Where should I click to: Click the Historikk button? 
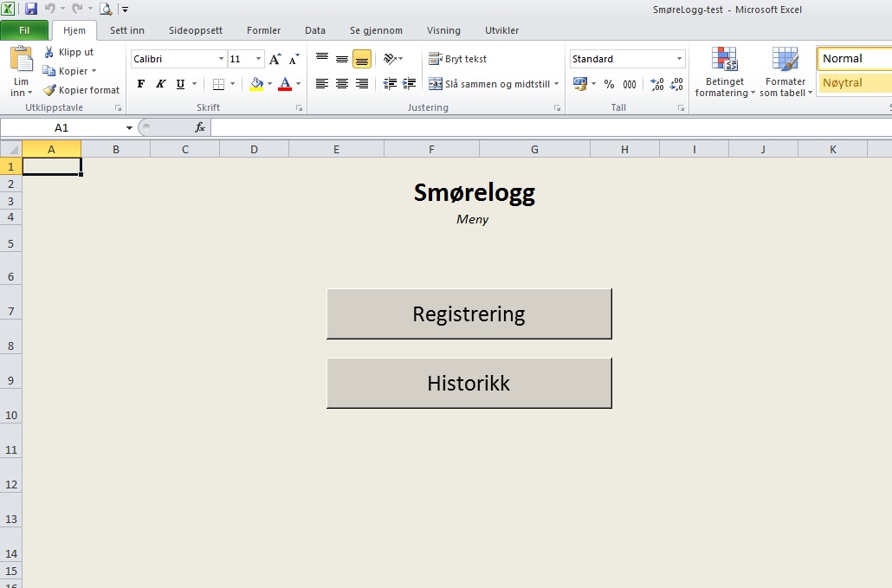(469, 383)
